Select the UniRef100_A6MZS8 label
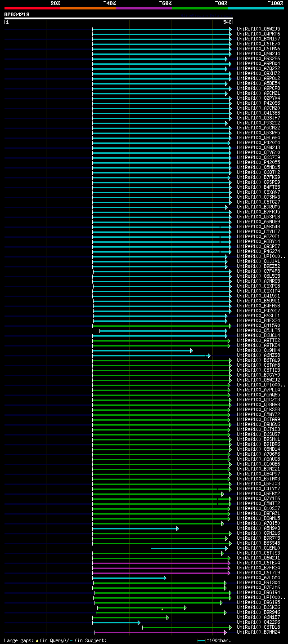Image resolution: width=288 pixels, height=644 pixels. [x=258, y=355]
